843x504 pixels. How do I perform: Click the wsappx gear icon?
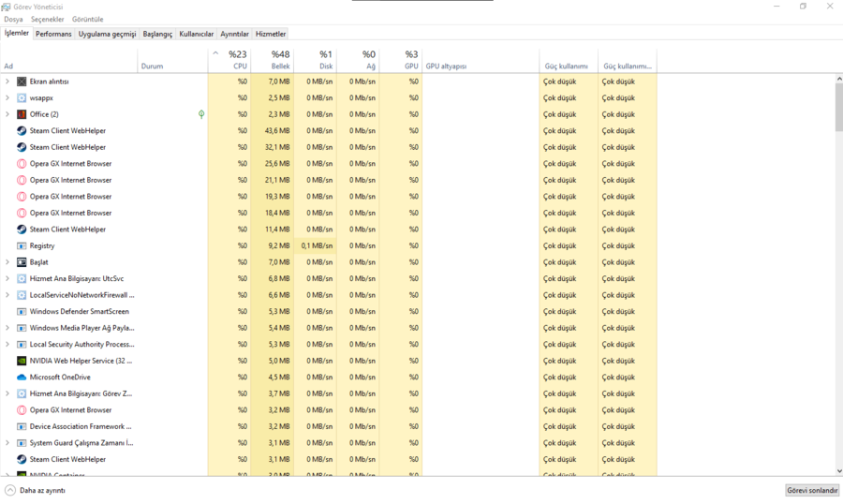pos(22,97)
